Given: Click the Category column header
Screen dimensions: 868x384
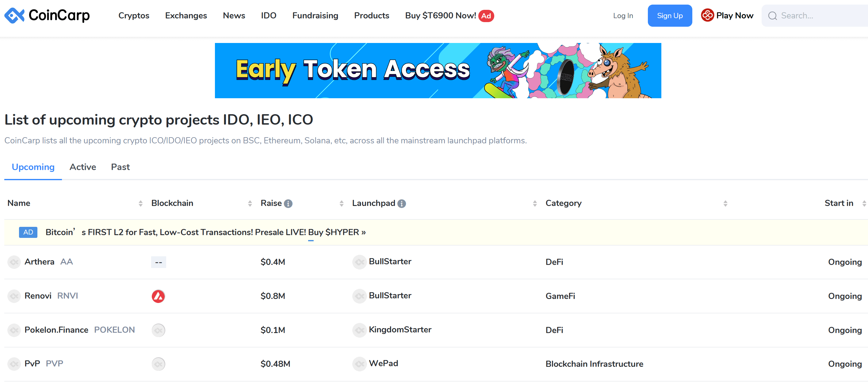Looking at the screenshot, I should [564, 203].
